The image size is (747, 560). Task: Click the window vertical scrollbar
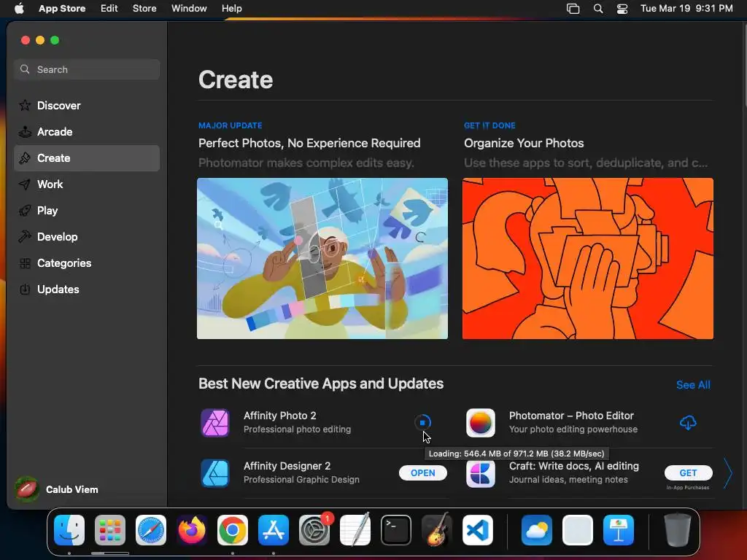point(745,65)
